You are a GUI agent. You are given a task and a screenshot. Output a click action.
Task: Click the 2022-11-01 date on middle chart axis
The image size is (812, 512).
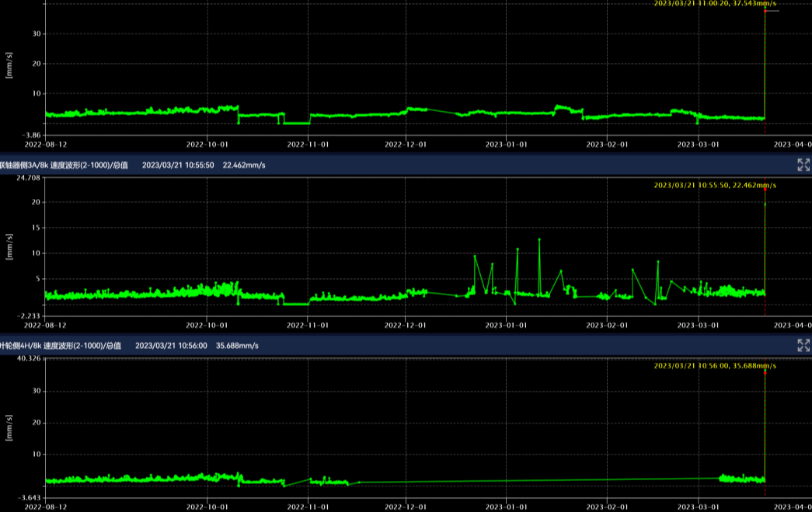[x=308, y=324]
